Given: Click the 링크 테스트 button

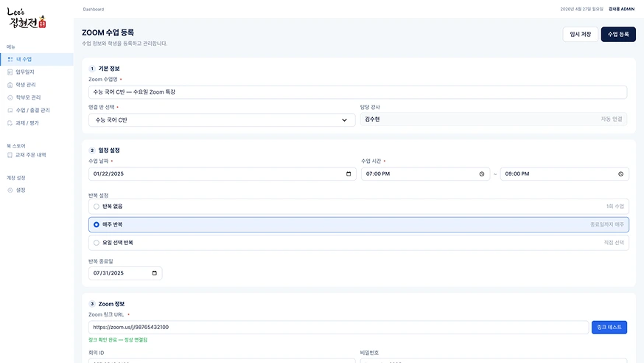Looking at the screenshot, I should pyautogui.click(x=609, y=328).
